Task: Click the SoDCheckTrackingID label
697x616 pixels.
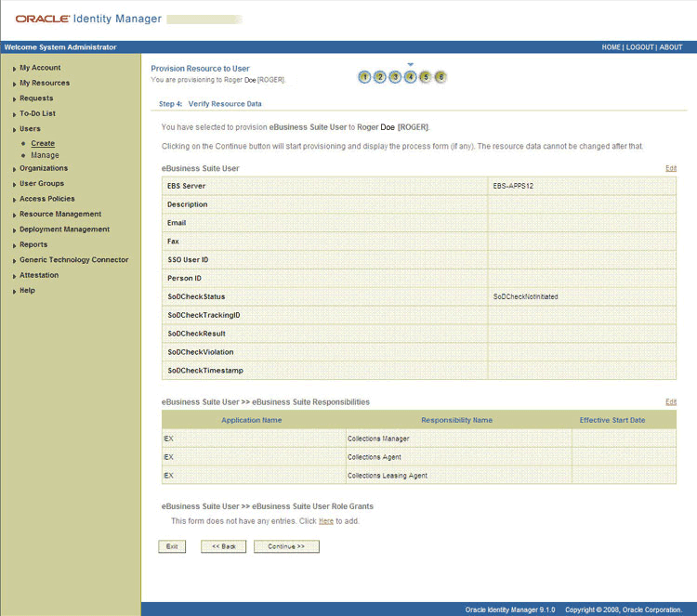Action: (x=204, y=315)
